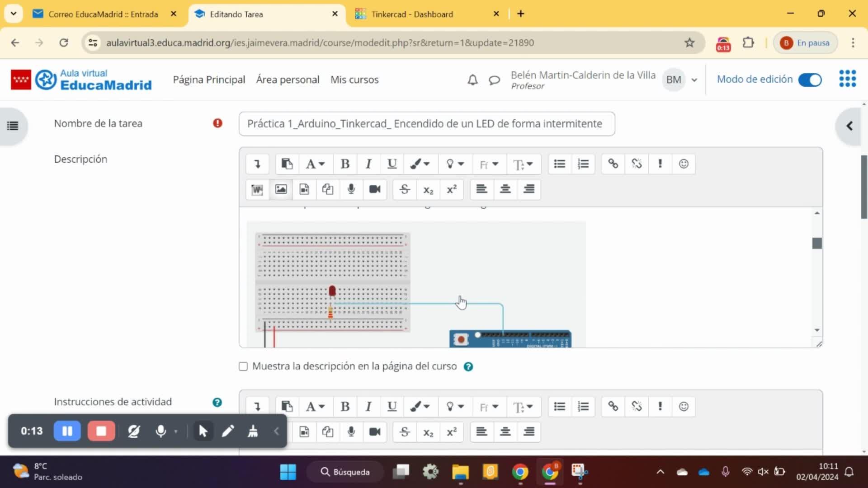
Task: Click the insert image icon in Descripción editor
Action: 281,189
